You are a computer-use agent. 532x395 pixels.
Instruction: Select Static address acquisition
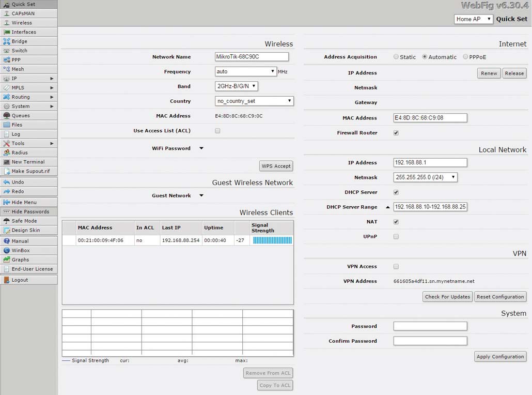pyautogui.click(x=396, y=57)
